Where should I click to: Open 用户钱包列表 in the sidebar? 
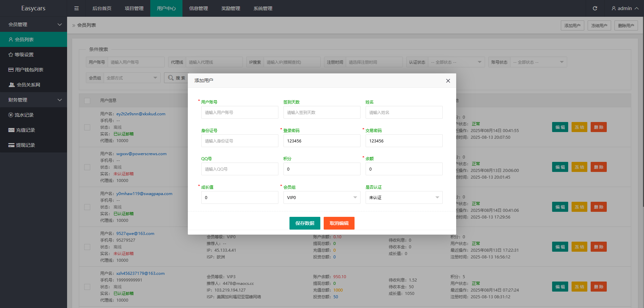(26, 70)
